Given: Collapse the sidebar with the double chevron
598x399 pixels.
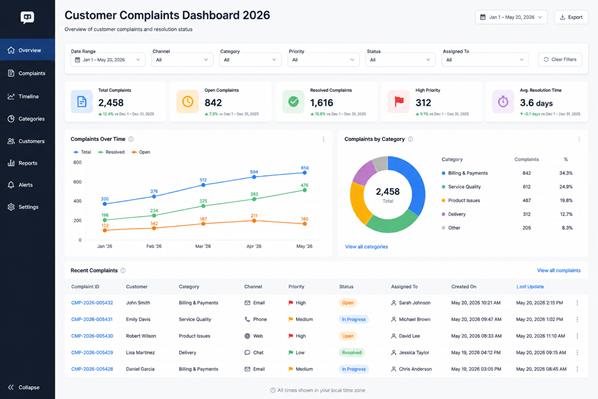Looking at the screenshot, I should (11, 387).
